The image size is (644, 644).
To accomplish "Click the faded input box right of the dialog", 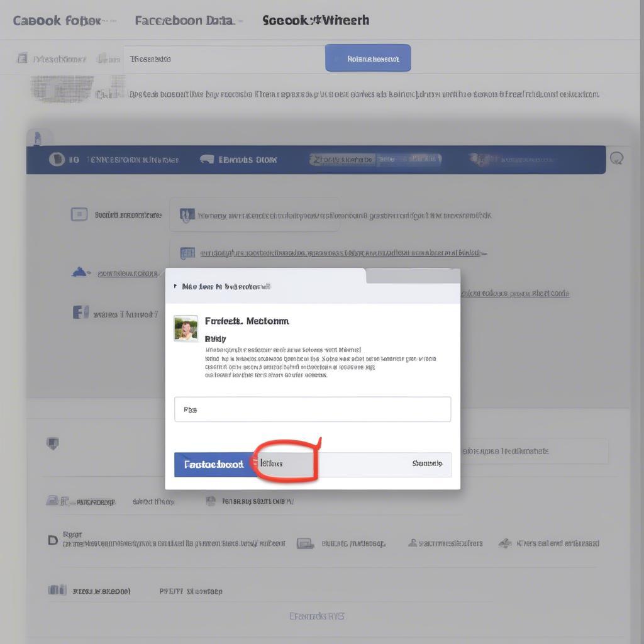I will click(534, 451).
